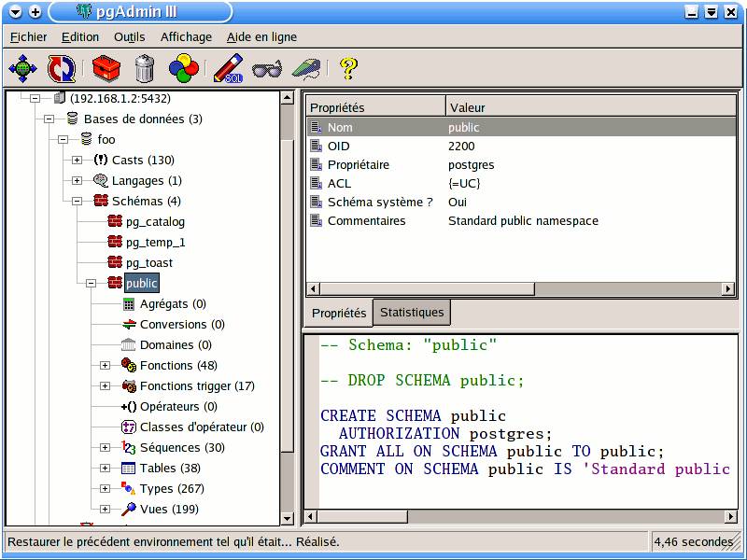Viewport: 747px width, 560px height.
Task: Collapse the 192.168.1.2:5432 server node
Action: point(35,99)
